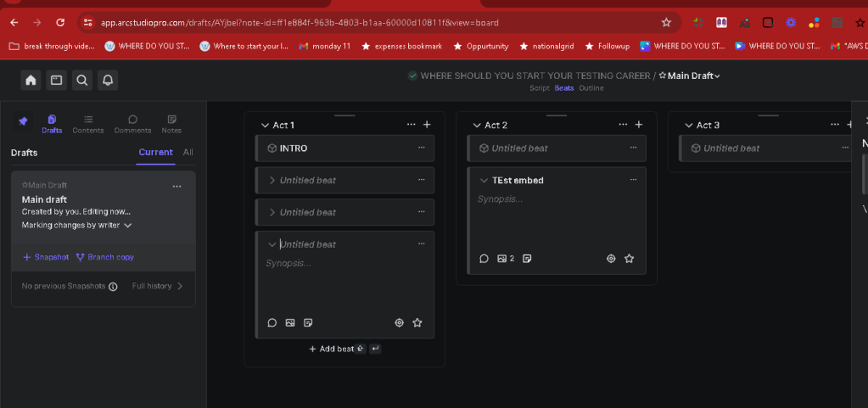
Task: Open options of Untitled beat in Act 2
Action: pos(633,148)
